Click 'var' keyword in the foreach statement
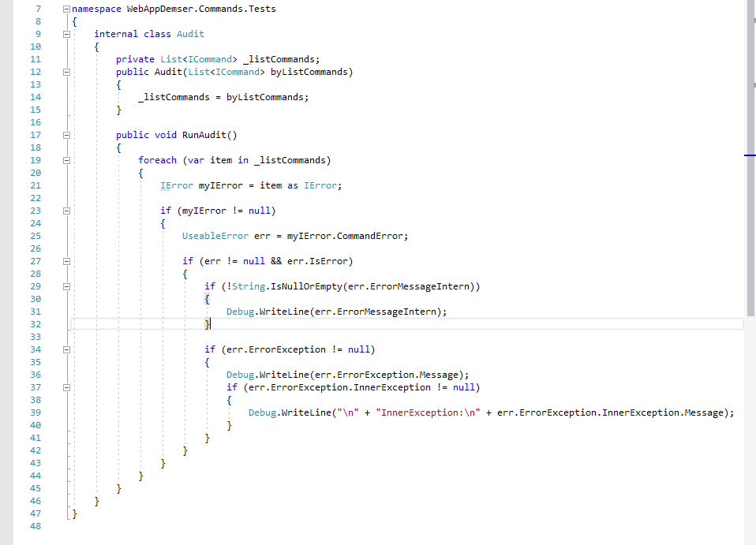Viewport: 756px width, 545px height. pos(196,160)
